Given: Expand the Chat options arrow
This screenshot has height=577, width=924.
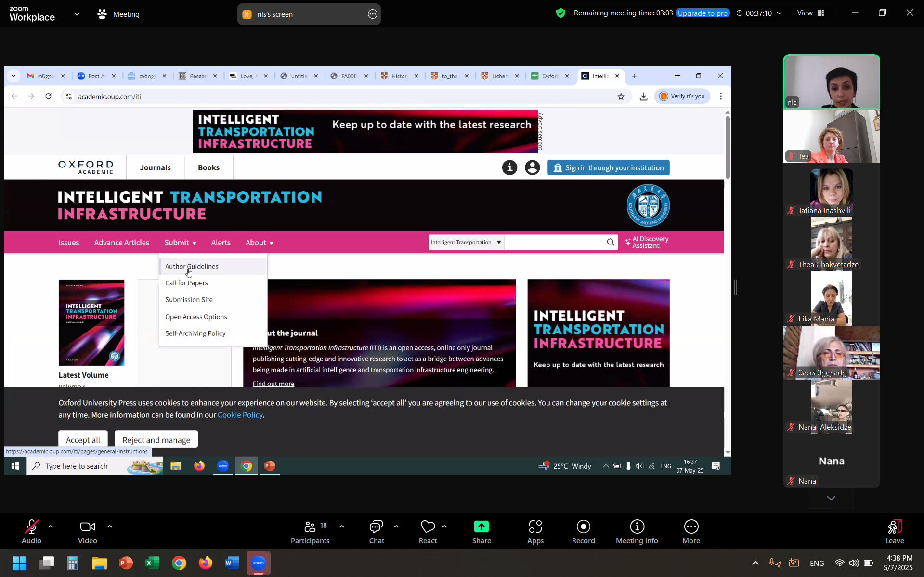Looking at the screenshot, I should coord(396,526).
